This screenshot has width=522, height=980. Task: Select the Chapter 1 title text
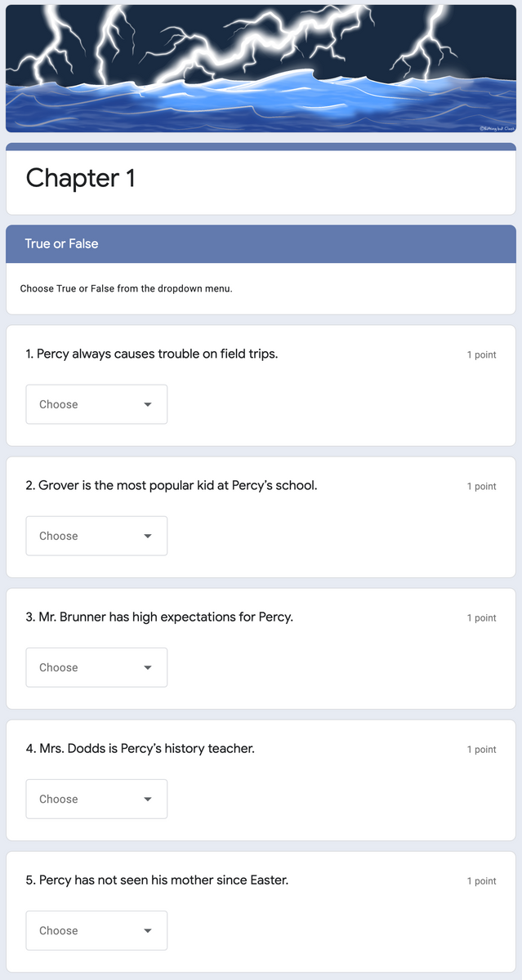click(80, 178)
